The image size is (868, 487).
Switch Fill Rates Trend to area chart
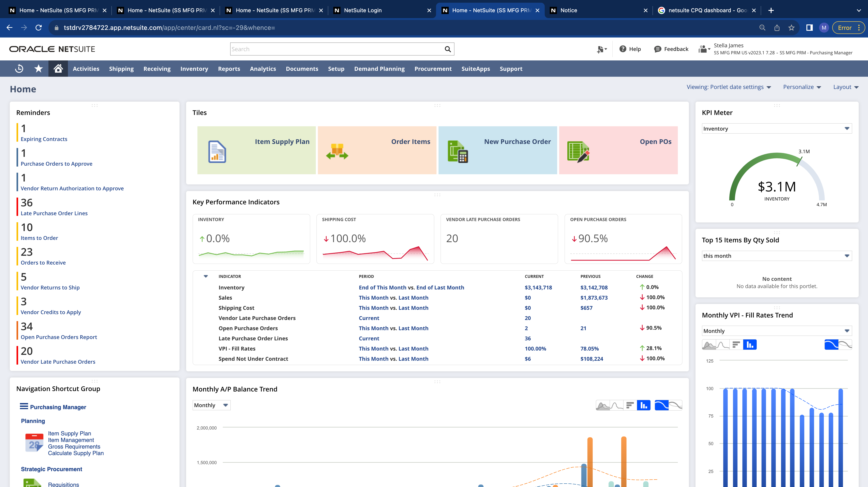tap(709, 344)
